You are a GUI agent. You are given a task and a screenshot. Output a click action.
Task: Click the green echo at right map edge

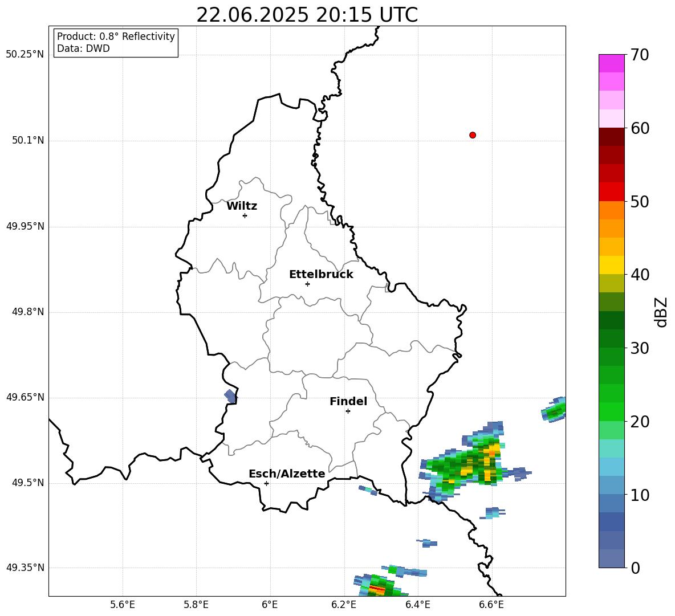(554, 410)
